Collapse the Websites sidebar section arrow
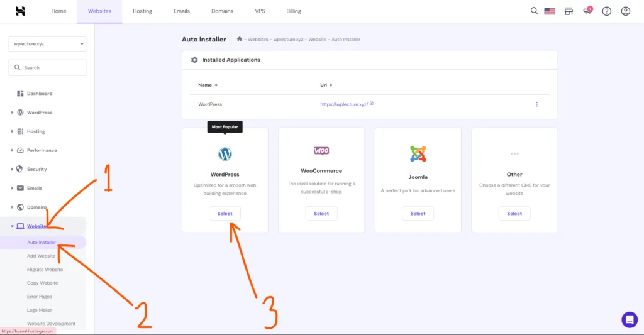644x335 pixels. click(x=12, y=226)
